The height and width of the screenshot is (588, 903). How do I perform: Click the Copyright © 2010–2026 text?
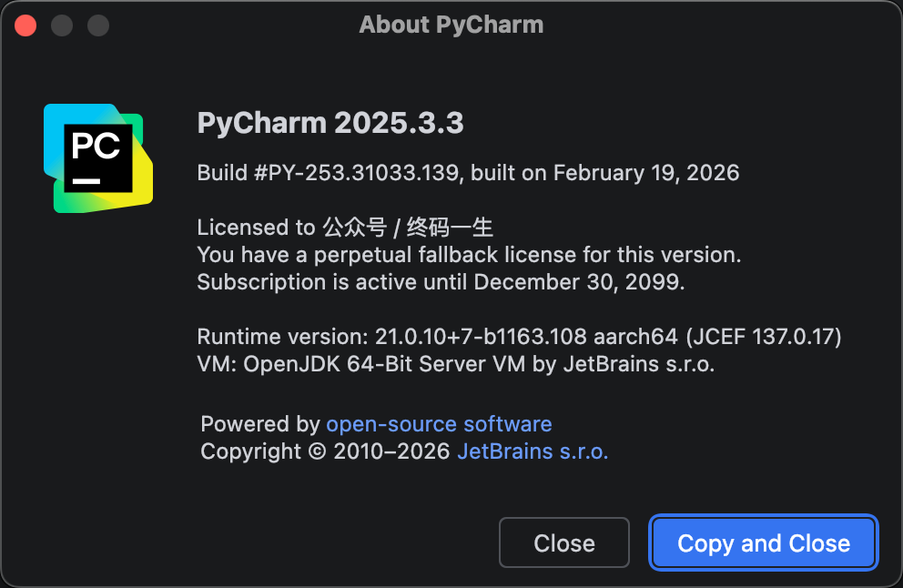tap(325, 451)
